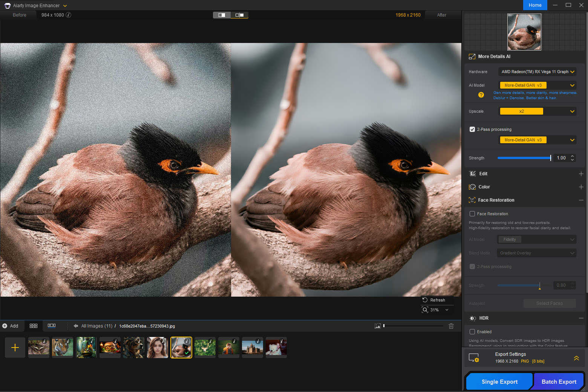The height and width of the screenshot is (392, 588).
Task: Open the AI Model dropdown
Action: pyautogui.click(x=537, y=85)
